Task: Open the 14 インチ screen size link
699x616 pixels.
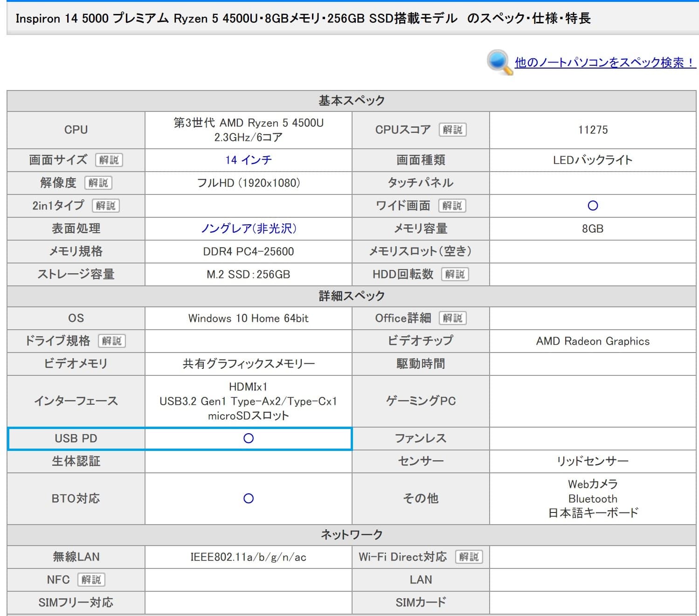Action: [248, 160]
